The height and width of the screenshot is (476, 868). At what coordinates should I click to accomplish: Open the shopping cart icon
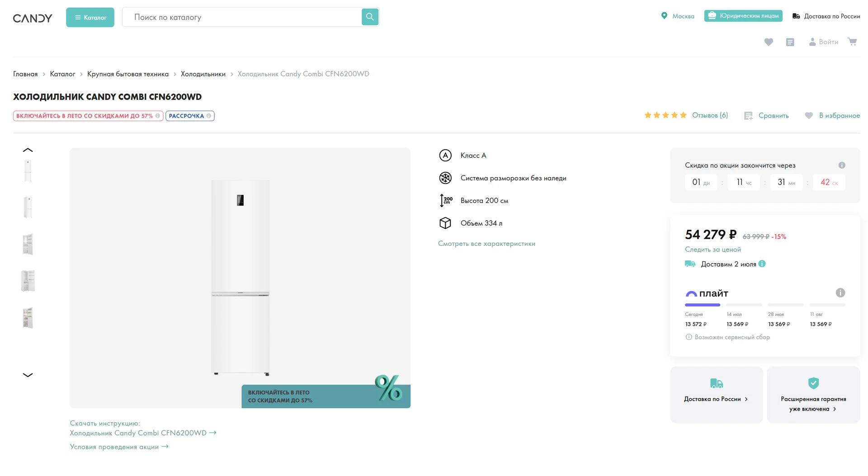click(x=852, y=42)
